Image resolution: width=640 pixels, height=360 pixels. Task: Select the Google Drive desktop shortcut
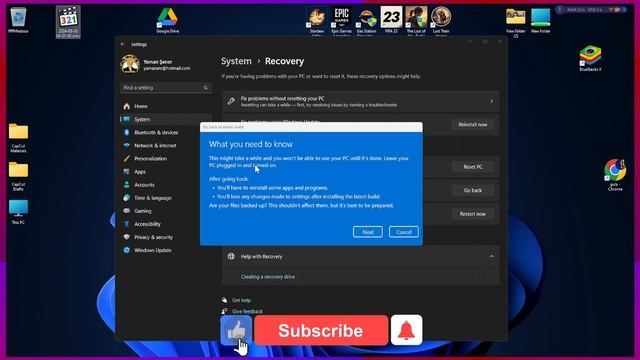pos(167,20)
